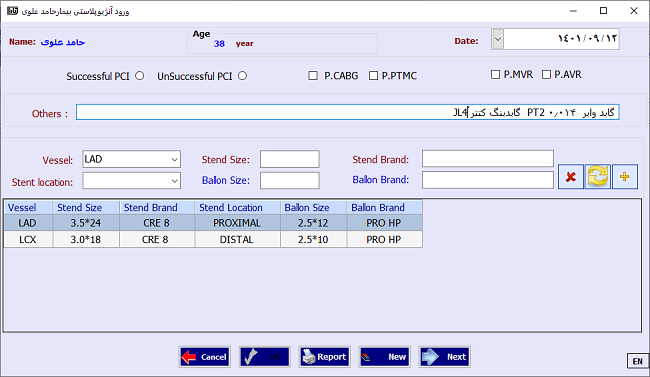Click the PROXIMAL location cell
This screenshot has width=650, height=377.
coord(238,223)
